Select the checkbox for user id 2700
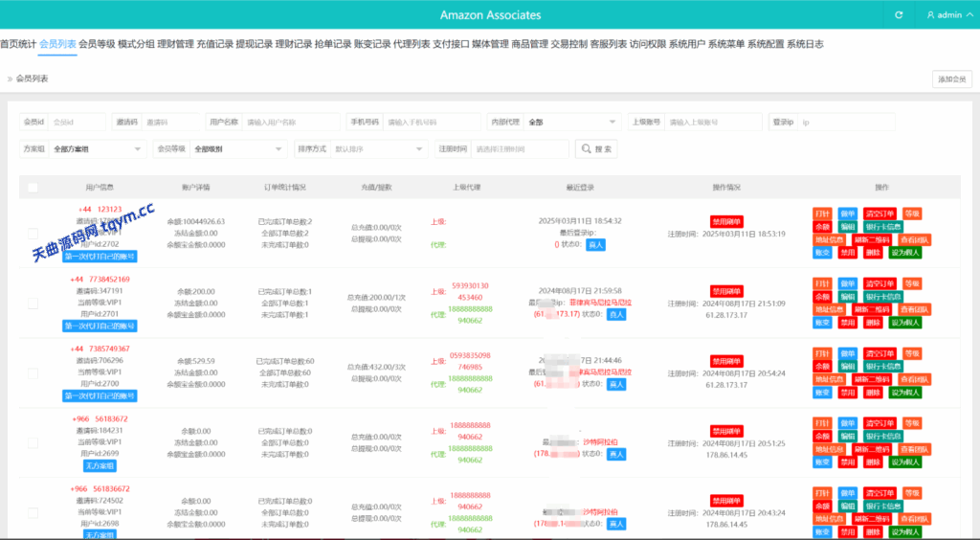The image size is (980, 540). pyautogui.click(x=33, y=373)
